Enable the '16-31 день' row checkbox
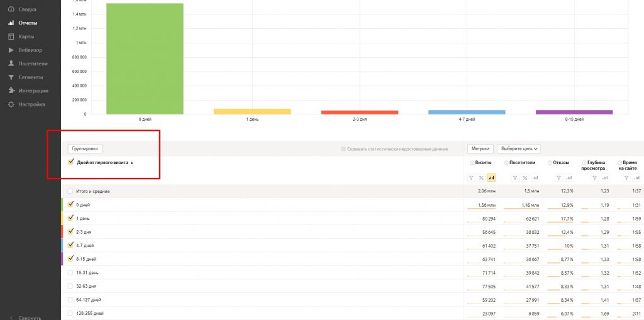This screenshot has height=320, width=644. 70,272
